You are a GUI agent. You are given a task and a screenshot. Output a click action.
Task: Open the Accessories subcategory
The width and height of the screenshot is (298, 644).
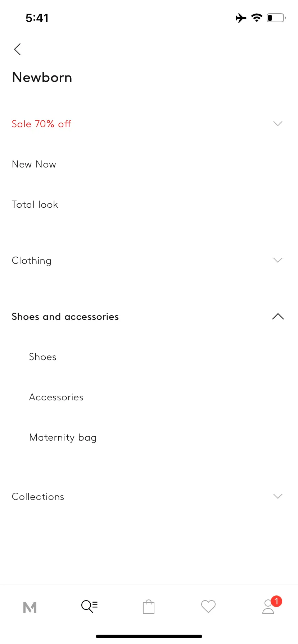point(56,397)
